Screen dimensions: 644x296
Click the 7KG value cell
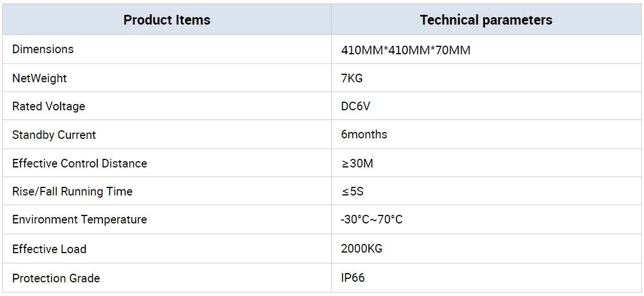[352, 78]
